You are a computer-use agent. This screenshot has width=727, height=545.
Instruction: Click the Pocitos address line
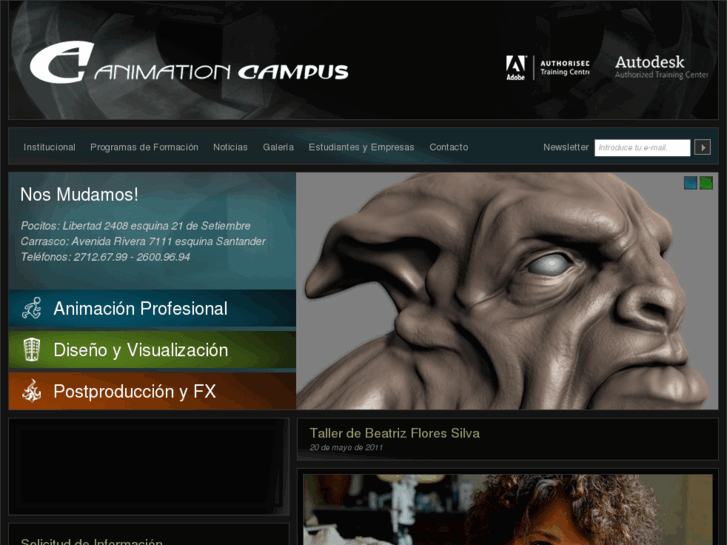coord(135,226)
